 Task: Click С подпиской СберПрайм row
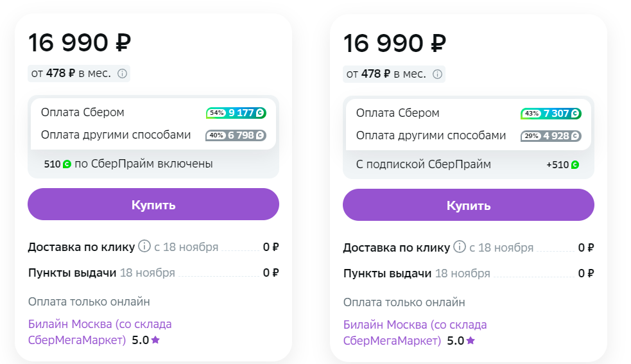(x=469, y=165)
